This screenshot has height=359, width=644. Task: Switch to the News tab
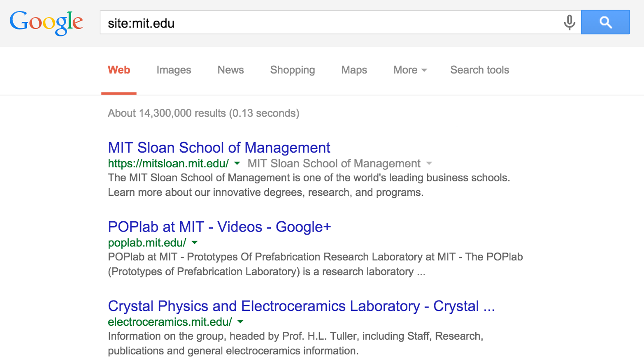click(x=230, y=70)
